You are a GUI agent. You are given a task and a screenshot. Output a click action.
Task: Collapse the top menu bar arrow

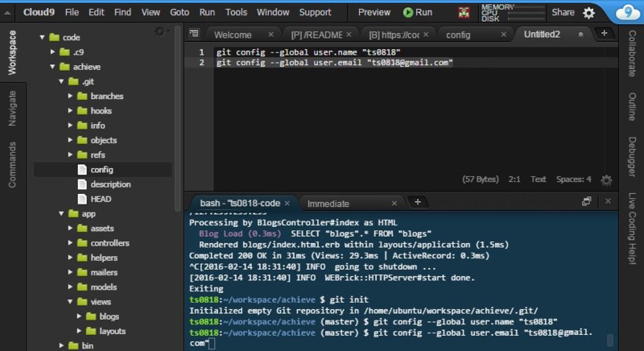tap(7, 13)
